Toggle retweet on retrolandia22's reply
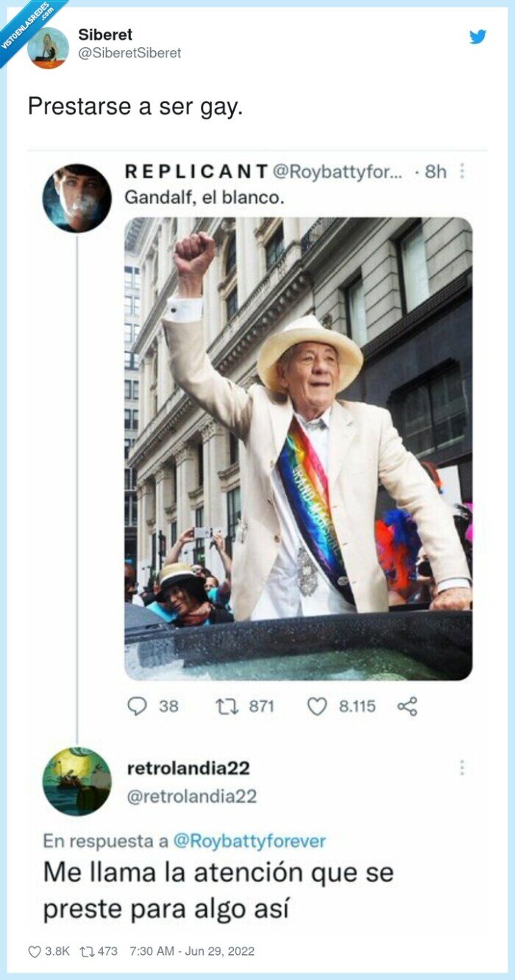 click(90, 951)
